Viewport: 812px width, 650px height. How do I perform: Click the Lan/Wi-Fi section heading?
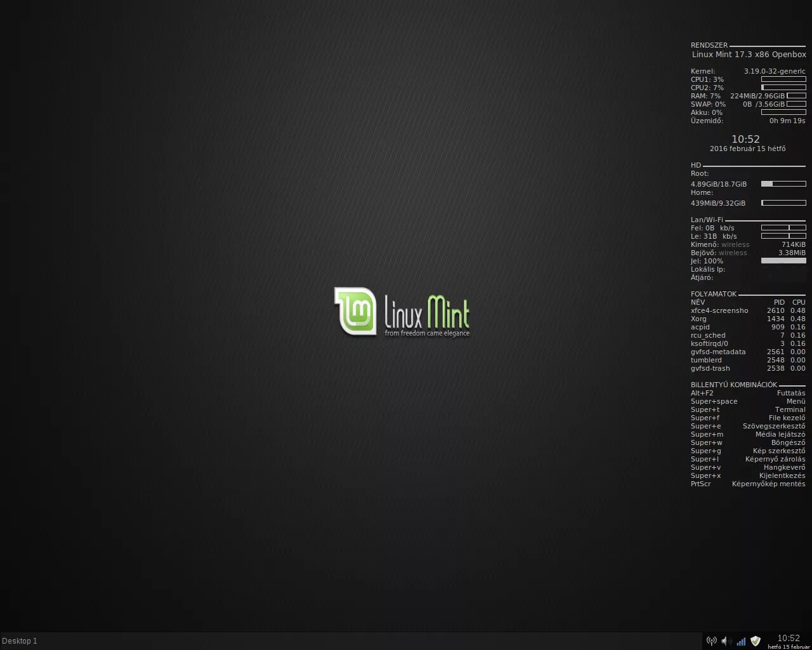707,220
